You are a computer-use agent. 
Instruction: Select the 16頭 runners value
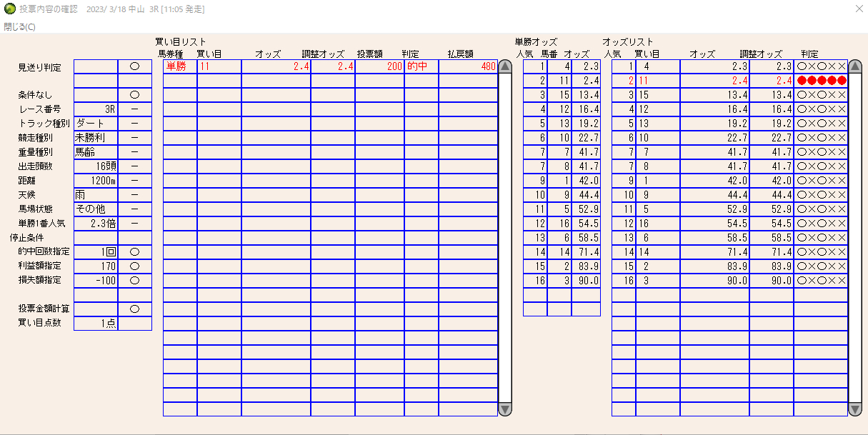96,166
